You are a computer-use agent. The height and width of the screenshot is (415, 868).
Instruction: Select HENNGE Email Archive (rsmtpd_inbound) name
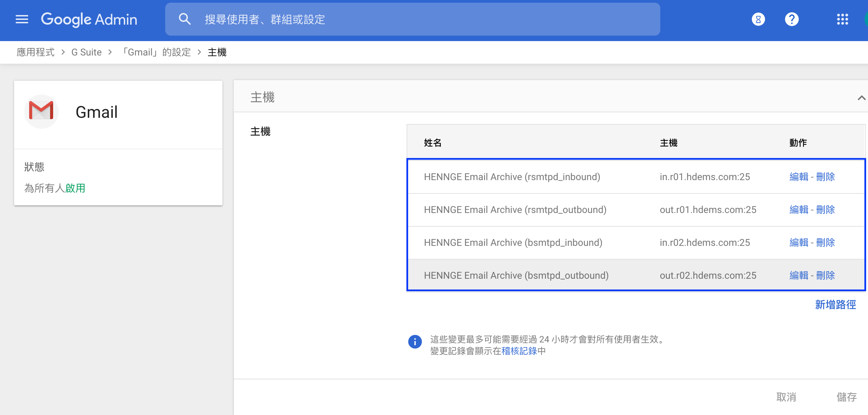[x=512, y=177]
